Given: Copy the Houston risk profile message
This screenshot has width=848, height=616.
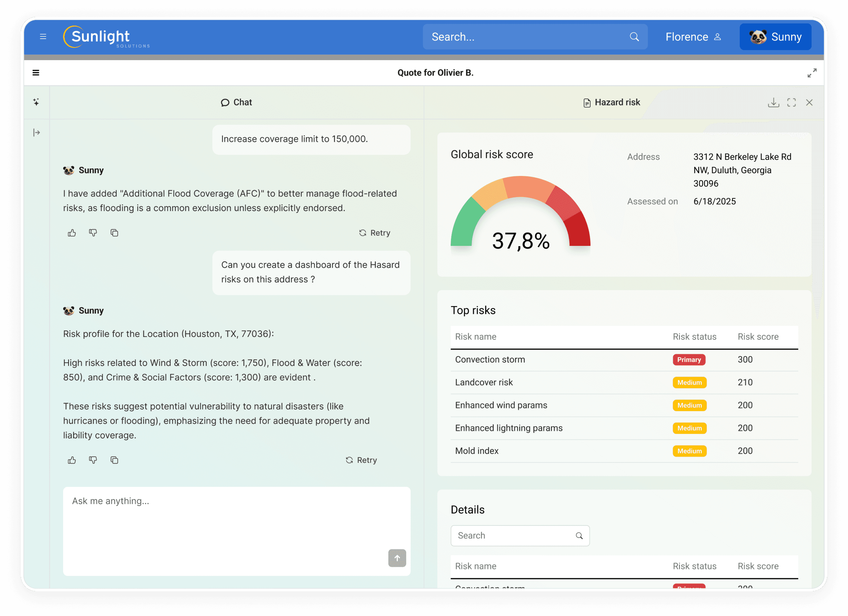Looking at the screenshot, I should tap(114, 460).
